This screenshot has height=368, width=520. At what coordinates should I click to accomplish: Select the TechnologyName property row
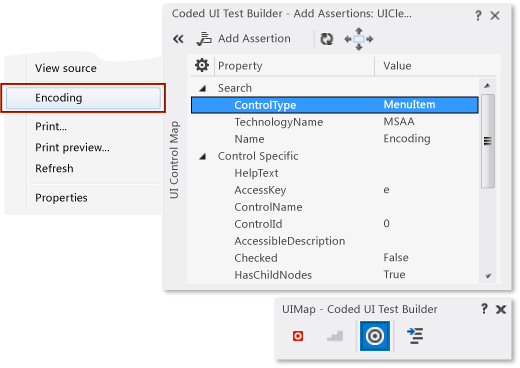[335, 122]
